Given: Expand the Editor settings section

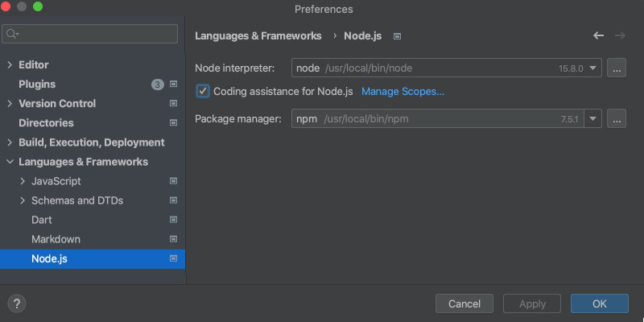Looking at the screenshot, I should 10,65.
